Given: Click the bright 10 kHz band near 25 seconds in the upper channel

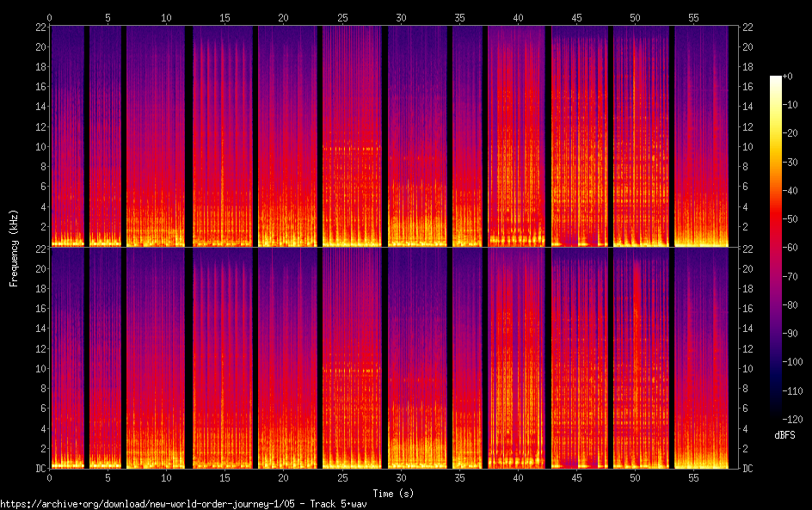Looking at the screenshot, I should click(351, 148).
